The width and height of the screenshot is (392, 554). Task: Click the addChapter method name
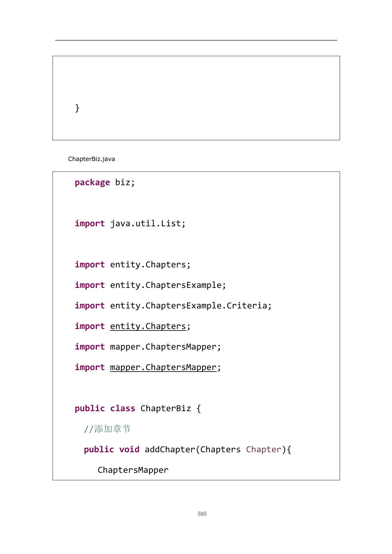coord(170,449)
